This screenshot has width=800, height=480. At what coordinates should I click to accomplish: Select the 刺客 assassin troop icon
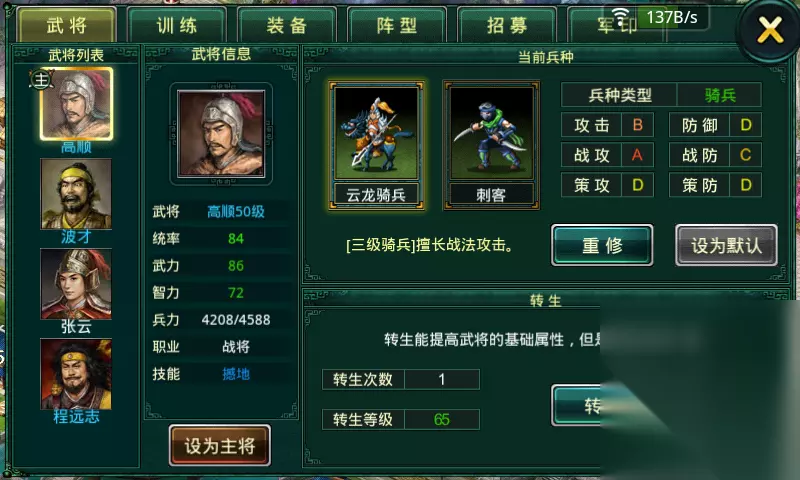(491, 145)
